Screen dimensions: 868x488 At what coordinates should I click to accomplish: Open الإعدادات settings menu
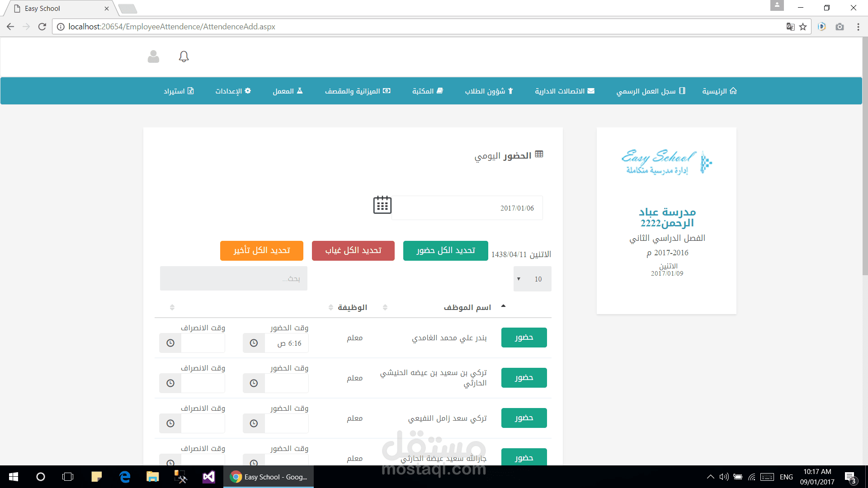coord(233,91)
